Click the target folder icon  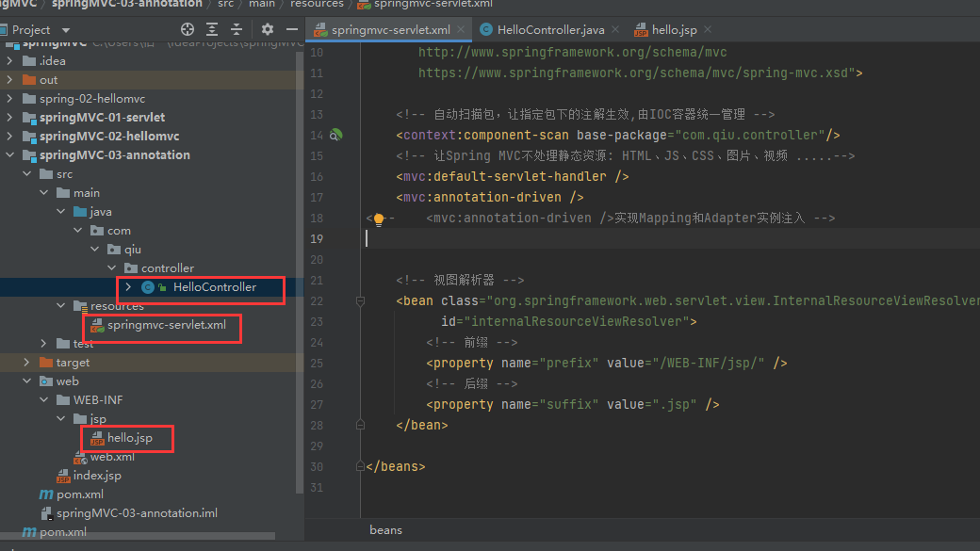45,362
